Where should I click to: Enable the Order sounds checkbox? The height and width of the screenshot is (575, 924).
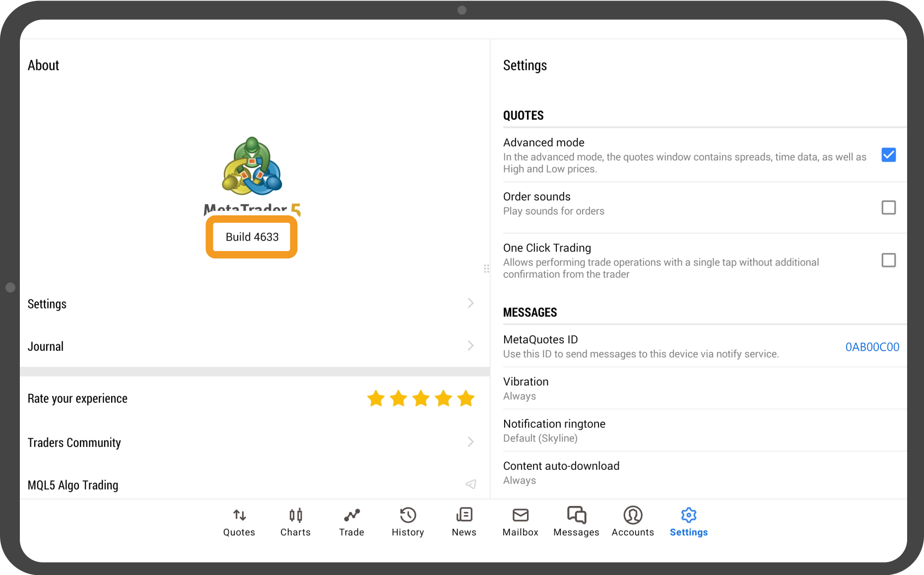pyautogui.click(x=889, y=207)
